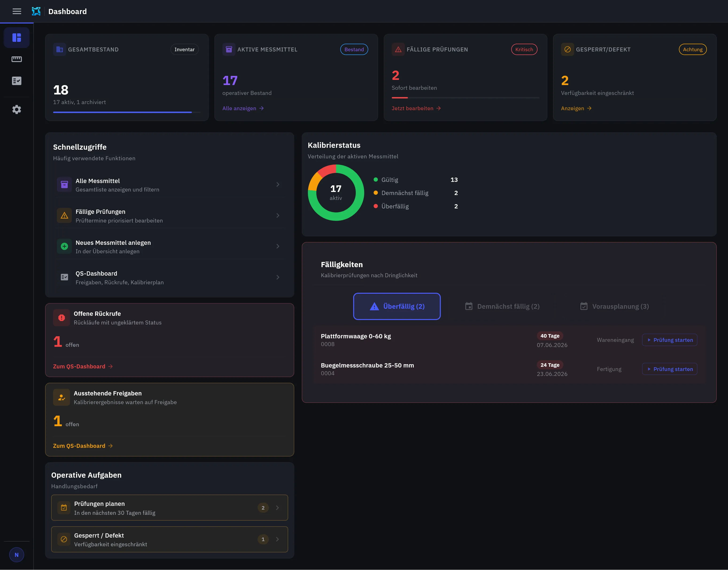728x570 pixels.
Task: Open the Gesperrt / Defekt task chevron
Action: [x=277, y=539]
